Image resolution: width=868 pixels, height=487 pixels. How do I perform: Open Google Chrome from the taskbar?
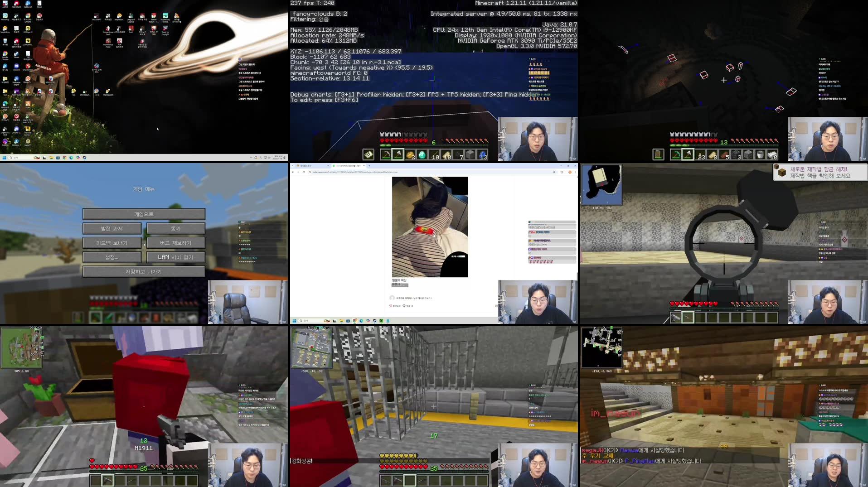click(x=64, y=157)
